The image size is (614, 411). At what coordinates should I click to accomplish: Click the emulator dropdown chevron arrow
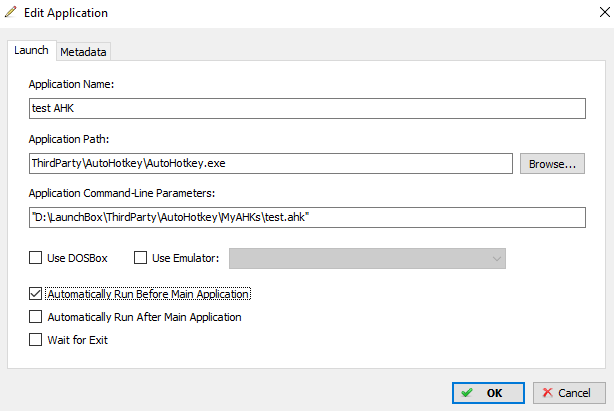[x=497, y=259]
